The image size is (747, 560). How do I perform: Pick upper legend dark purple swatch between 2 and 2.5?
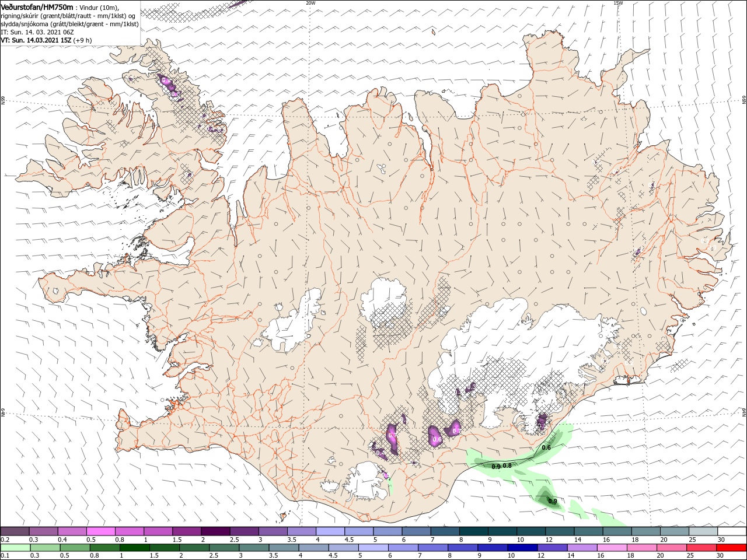[x=215, y=531]
